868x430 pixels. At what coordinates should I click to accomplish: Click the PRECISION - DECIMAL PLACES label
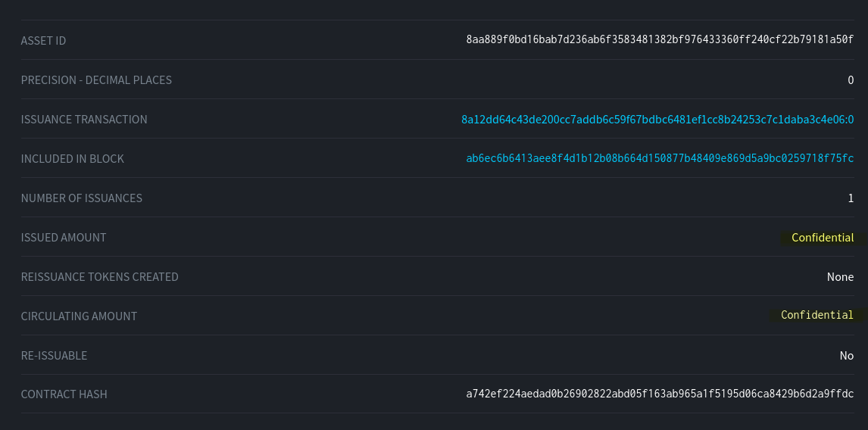click(96, 80)
